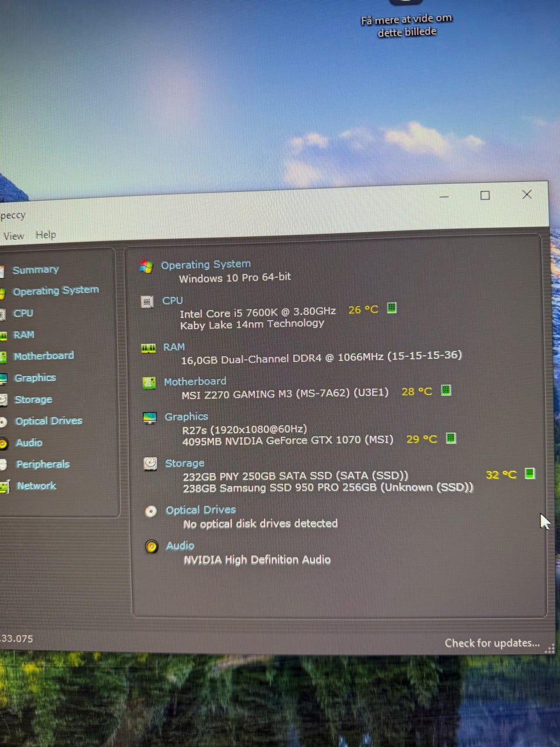Click the green motherboard temperature indicator square

(446, 390)
